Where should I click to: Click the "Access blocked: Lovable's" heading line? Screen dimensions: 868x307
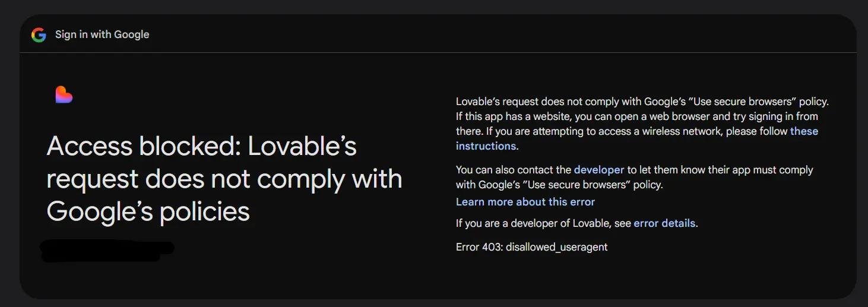[x=202, y=146]
